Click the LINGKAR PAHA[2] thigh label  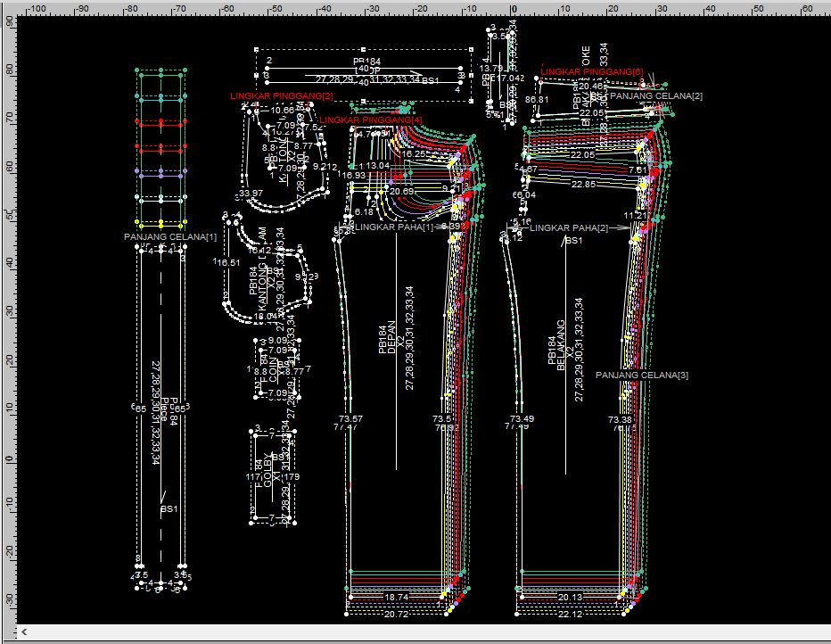click(x=569, y=228)
